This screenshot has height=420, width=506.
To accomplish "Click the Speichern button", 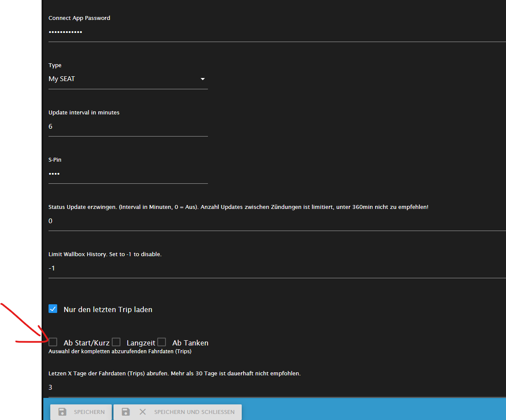I will [x=81, y=412].
